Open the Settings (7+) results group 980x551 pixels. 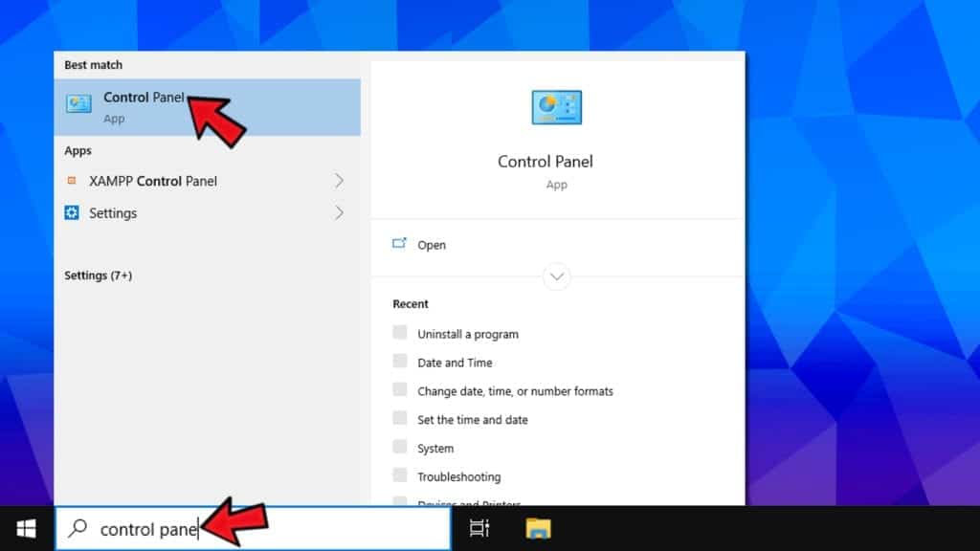coord(99,275)
